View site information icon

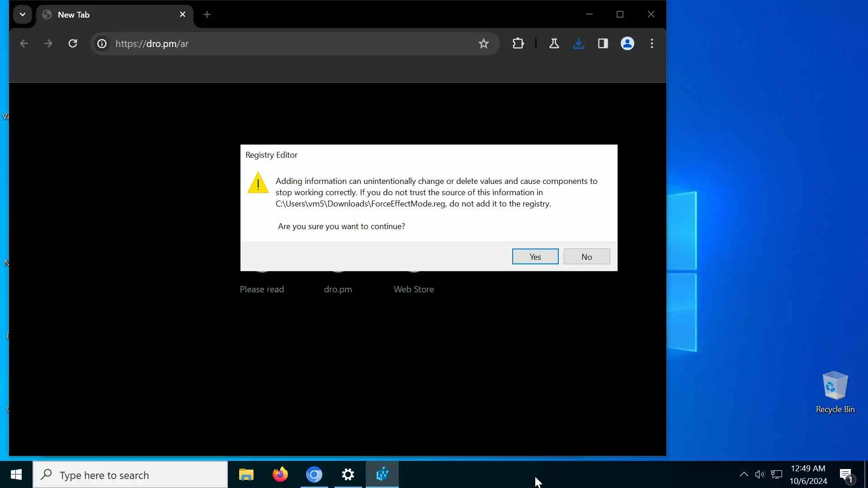tap(102, 44)
